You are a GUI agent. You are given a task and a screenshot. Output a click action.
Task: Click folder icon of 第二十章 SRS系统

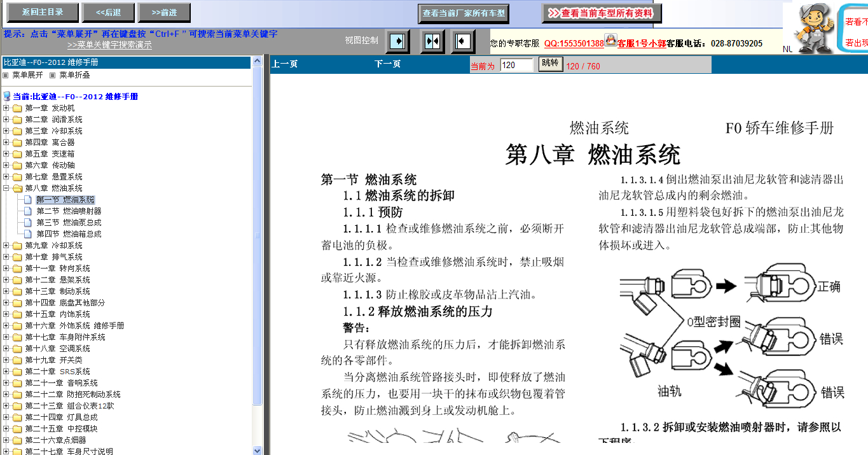pos(17,372)
